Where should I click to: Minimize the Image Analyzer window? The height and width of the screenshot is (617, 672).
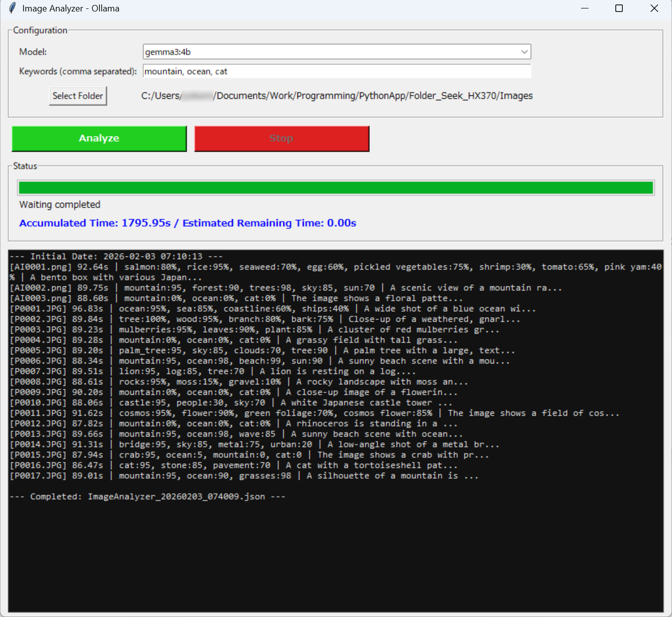coord(585,8)
